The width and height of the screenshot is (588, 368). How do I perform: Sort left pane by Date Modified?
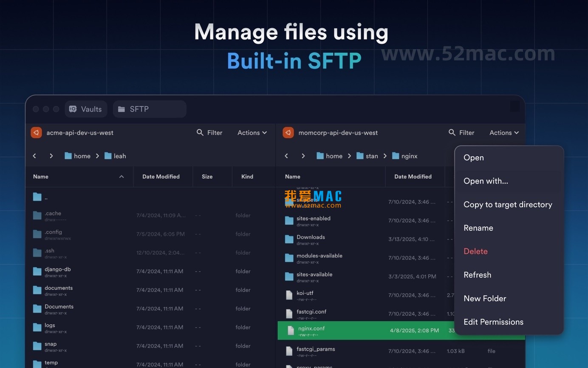click(x=161, y=177)
